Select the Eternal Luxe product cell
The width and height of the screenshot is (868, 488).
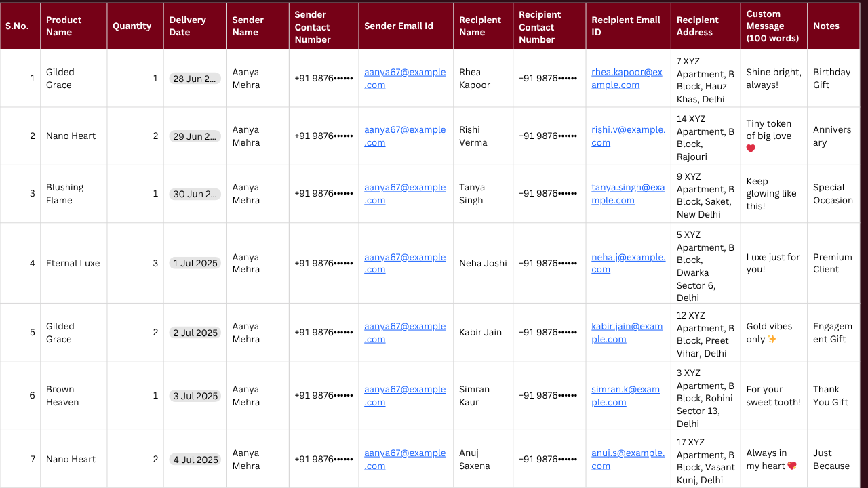pos(73,263)
